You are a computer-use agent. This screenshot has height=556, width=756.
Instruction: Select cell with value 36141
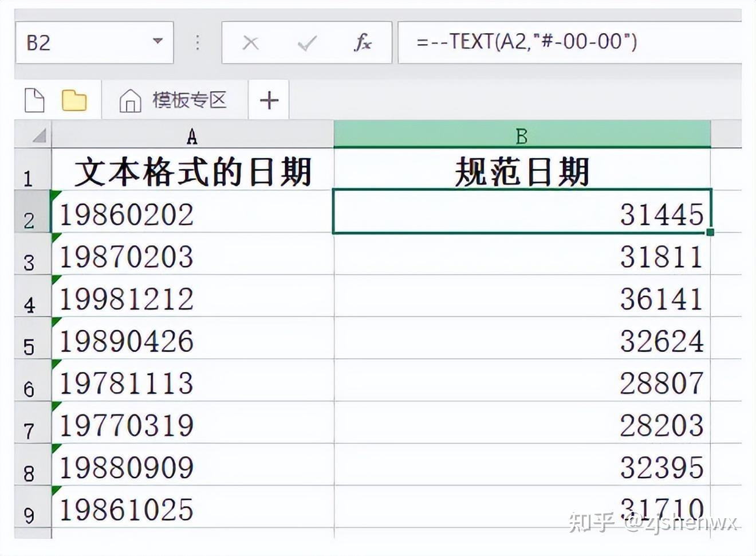click(522, 296)
